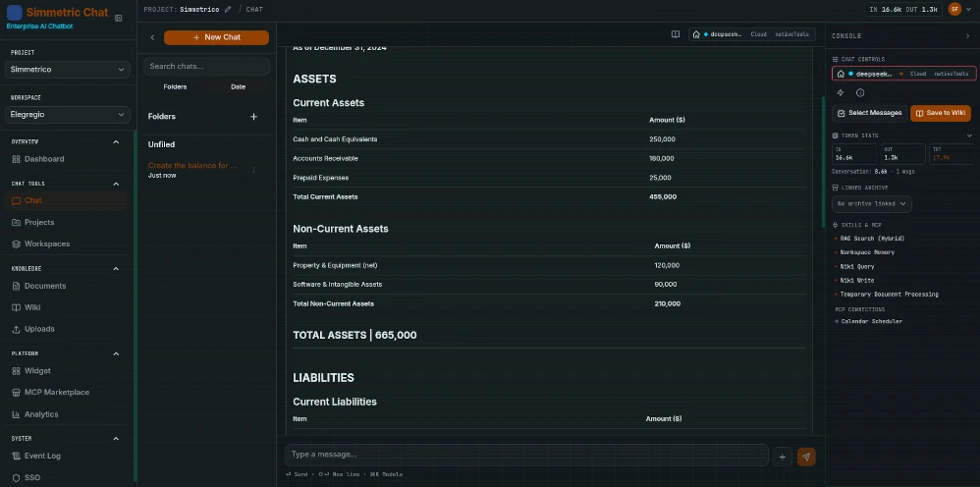Edit project name with the pencil icon

[x=228, y=10]
